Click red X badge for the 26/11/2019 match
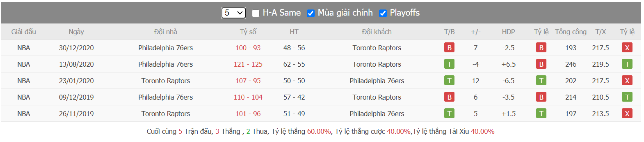Image resolution: width=644 pixels, height=142 pixels. [627, 114]
